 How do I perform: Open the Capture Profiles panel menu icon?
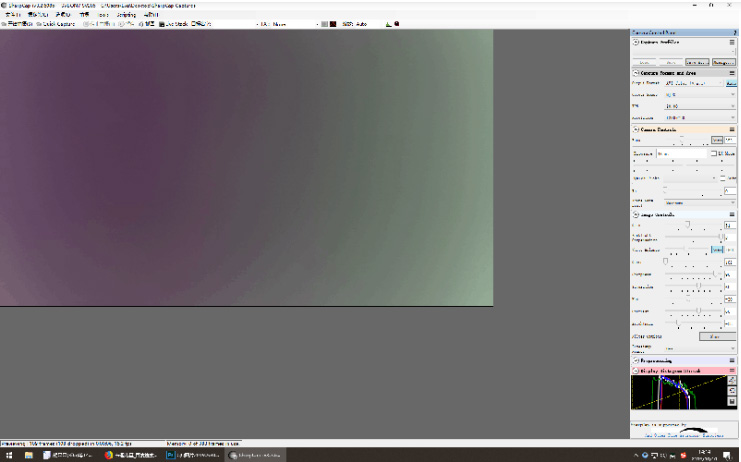click(733, 43)
